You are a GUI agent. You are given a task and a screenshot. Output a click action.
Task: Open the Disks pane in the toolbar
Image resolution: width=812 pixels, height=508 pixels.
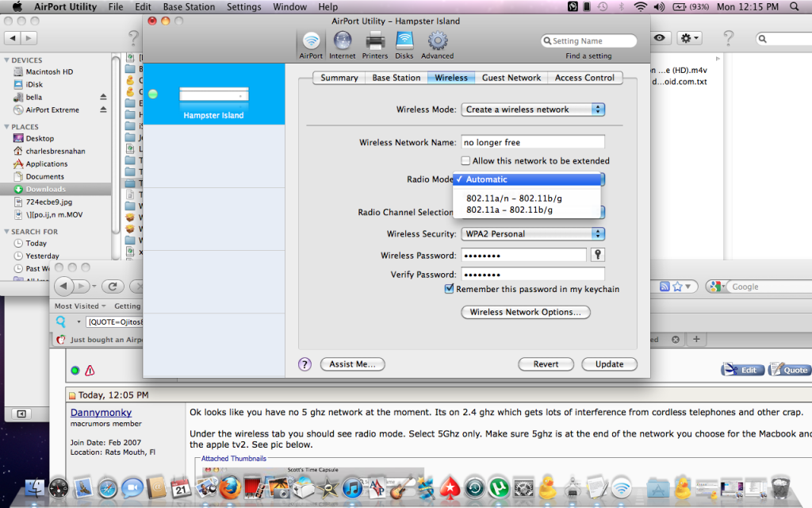tap(404, 44)
